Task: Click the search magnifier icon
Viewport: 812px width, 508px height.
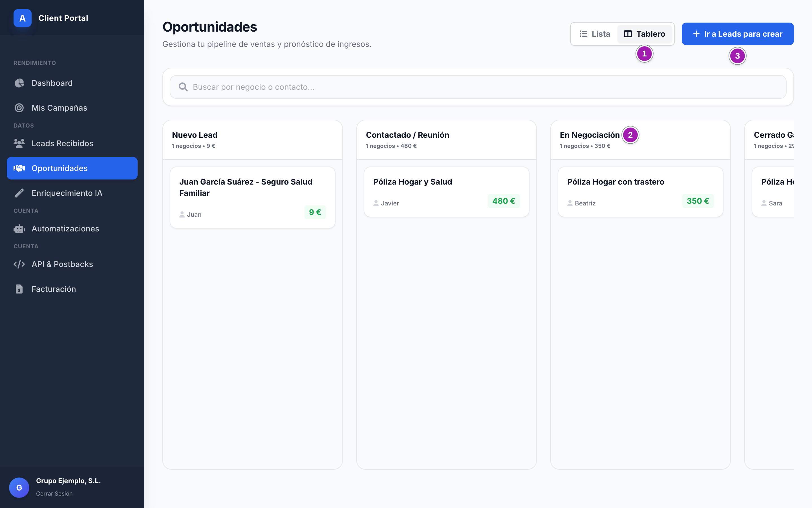Action: pyautogui.click(x=183, y=87)
